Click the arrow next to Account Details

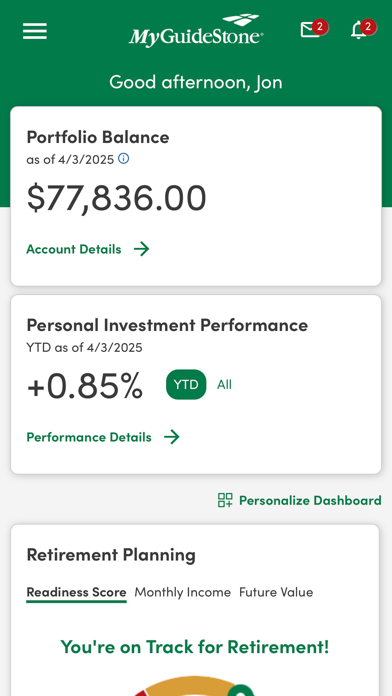[142, 249]
